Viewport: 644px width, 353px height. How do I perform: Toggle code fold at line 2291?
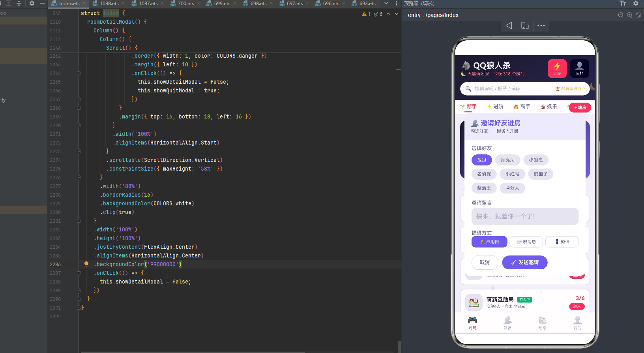click(79, 308)
